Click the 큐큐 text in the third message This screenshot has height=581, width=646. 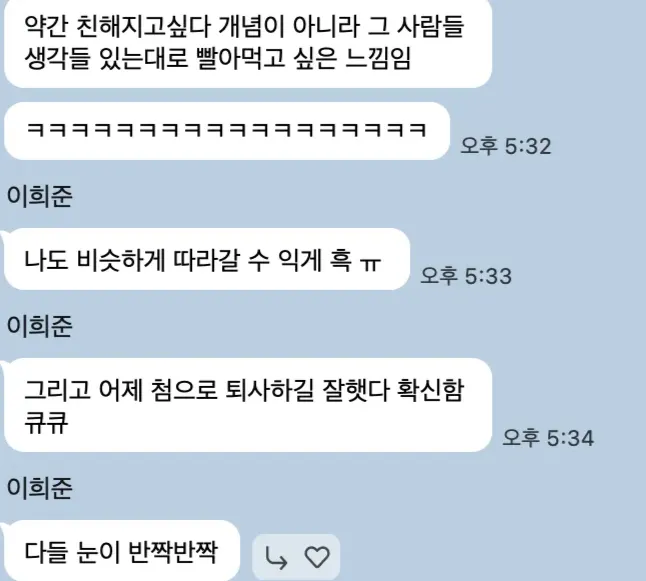[x=46, y=422]
